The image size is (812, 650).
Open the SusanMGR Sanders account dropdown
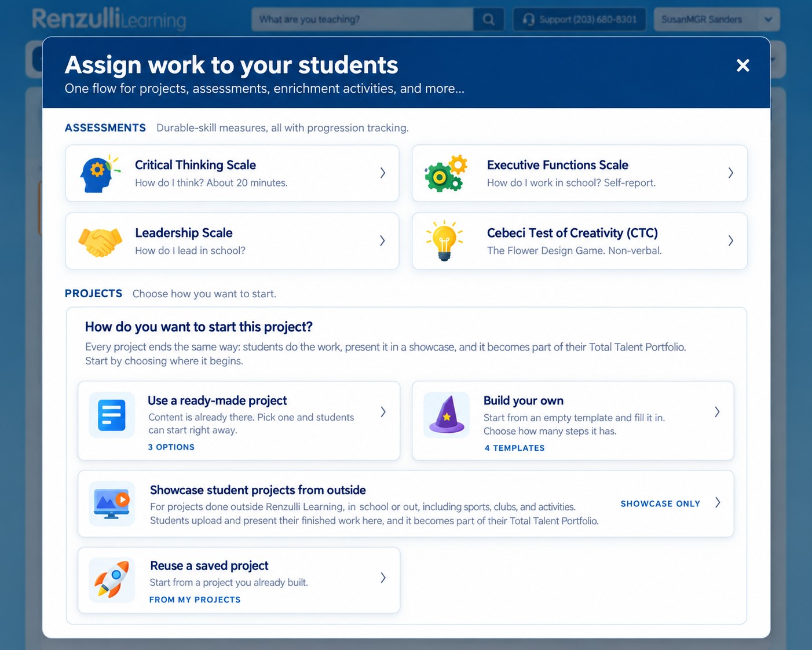pyautogui.click(x=717, y=20)
